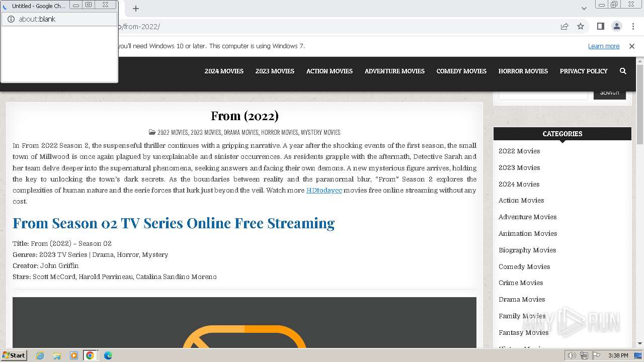Open the ACTION MOVIES menu item
The width and height of the screenshot is (644, 362).
coord(330,71)
